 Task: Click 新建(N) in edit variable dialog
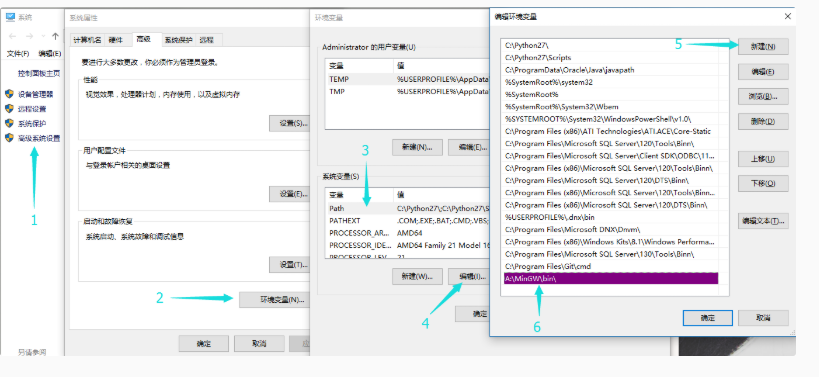(x=763, y=46)
